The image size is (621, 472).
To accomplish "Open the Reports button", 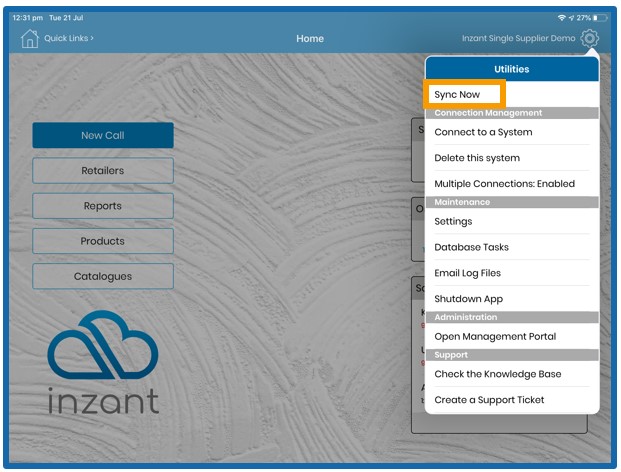I will pos(103,206).
